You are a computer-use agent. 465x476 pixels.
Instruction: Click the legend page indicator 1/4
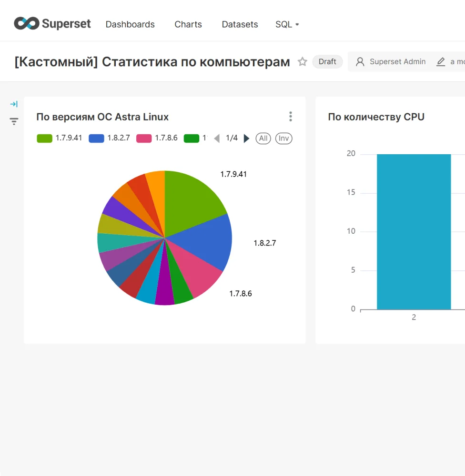232,138
